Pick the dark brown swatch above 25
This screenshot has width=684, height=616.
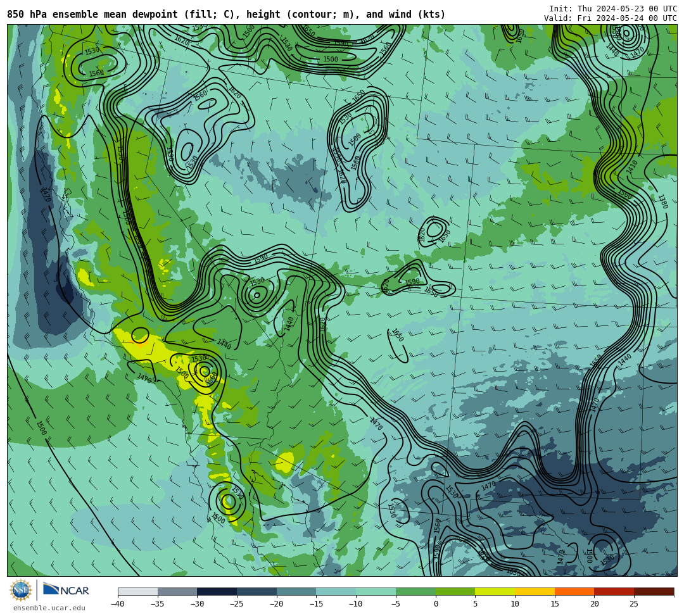point(654,591)
